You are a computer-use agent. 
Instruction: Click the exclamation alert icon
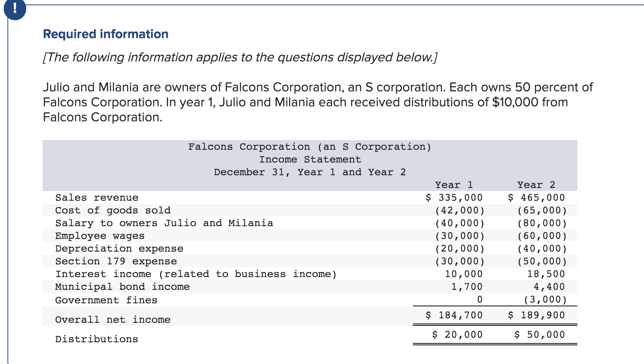(15, 9)
